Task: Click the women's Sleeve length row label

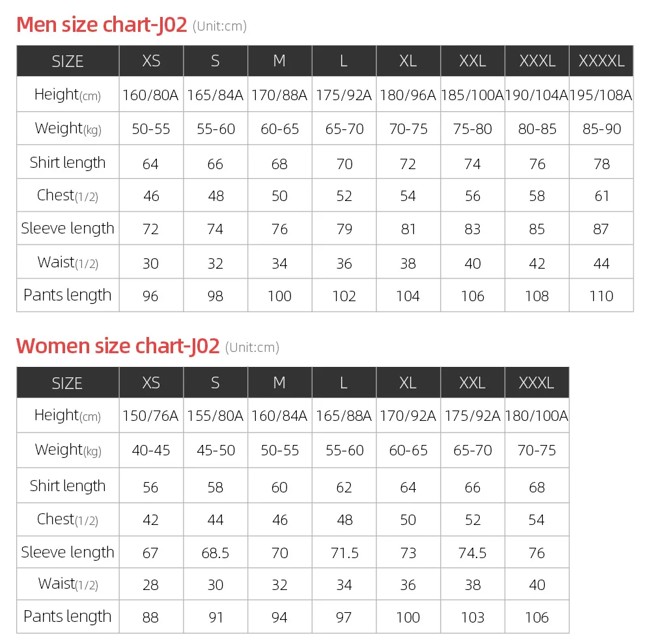Action: pyautogui.click(x=68, y=552)
